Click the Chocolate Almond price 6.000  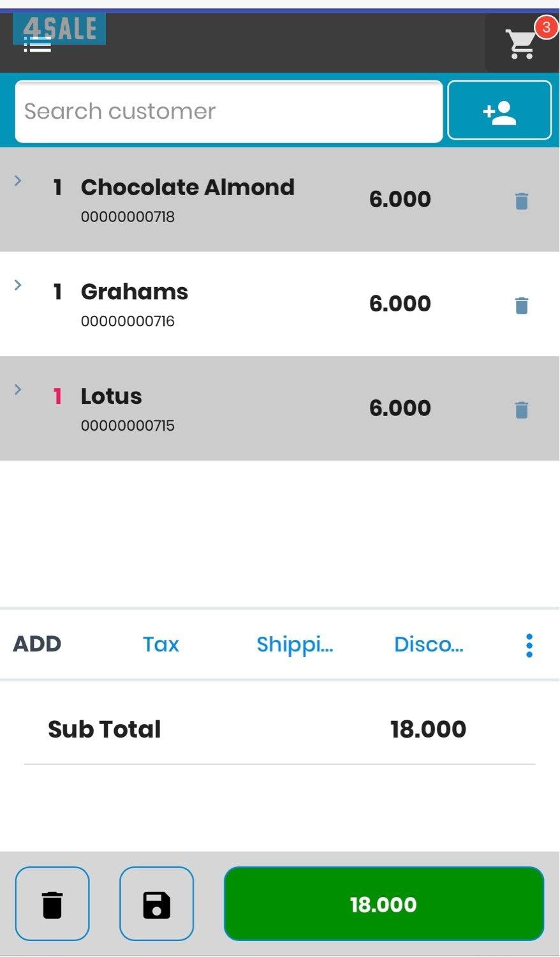[x=400, y=199]
